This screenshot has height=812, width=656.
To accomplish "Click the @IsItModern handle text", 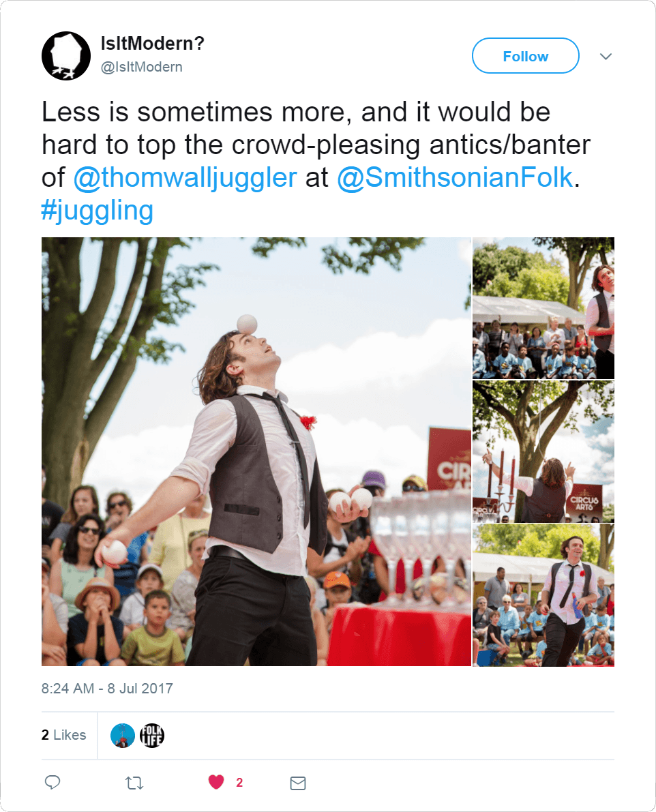I will tap(142, 67).
